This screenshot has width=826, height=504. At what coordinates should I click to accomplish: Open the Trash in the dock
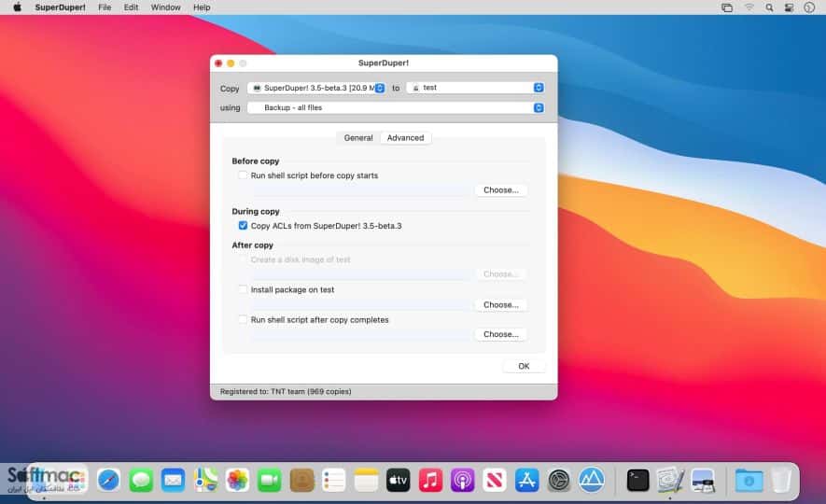[781, 481]
